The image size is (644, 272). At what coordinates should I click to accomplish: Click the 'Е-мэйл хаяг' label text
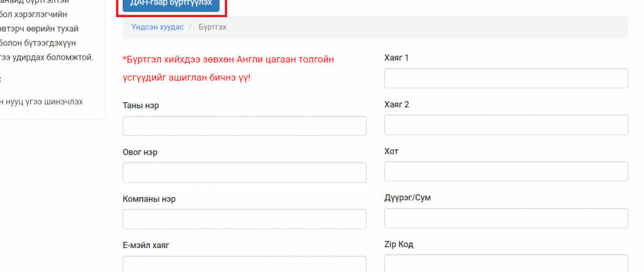click(x=146, y=246)
